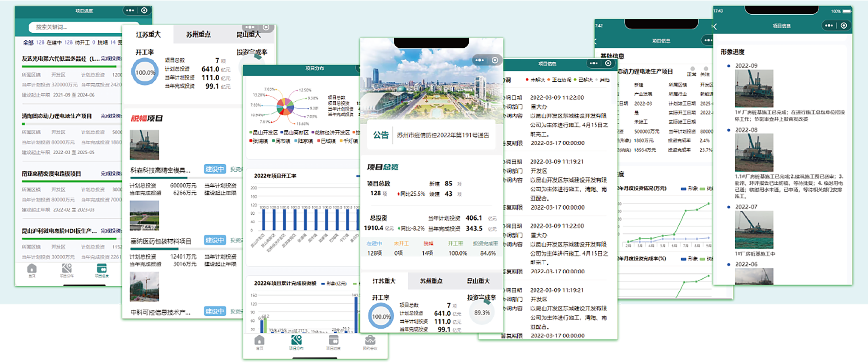Open the 2022-07 progress photo

[x=754, y=229]
